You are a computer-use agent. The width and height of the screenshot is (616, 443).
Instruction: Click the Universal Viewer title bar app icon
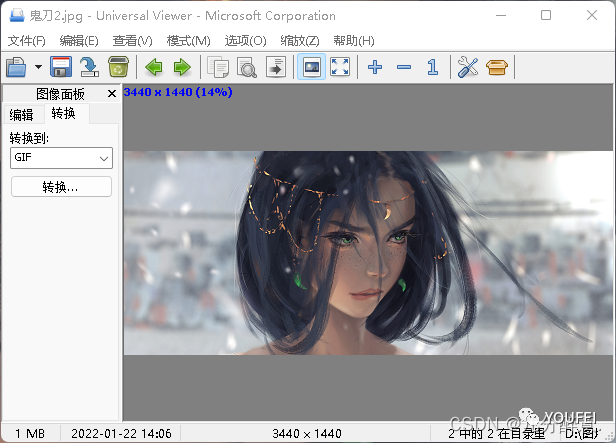pos(17,15)
